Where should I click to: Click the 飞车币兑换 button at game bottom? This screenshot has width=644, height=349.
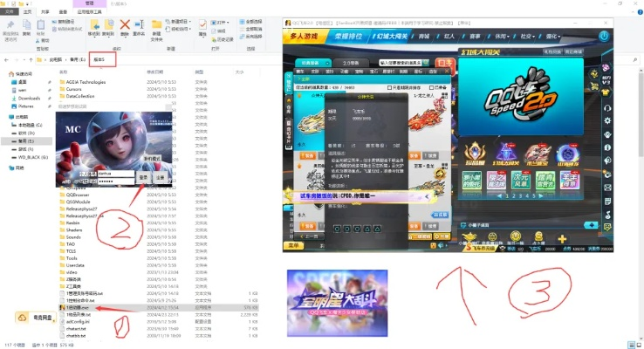tap(481, 249)
